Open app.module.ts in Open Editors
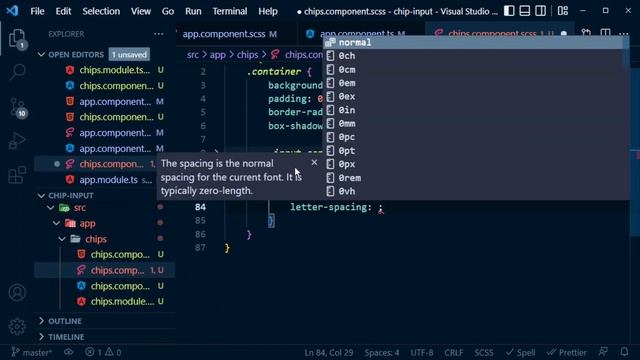The width and height of the screenshot is (640, 360). click(x=108, y=180)
